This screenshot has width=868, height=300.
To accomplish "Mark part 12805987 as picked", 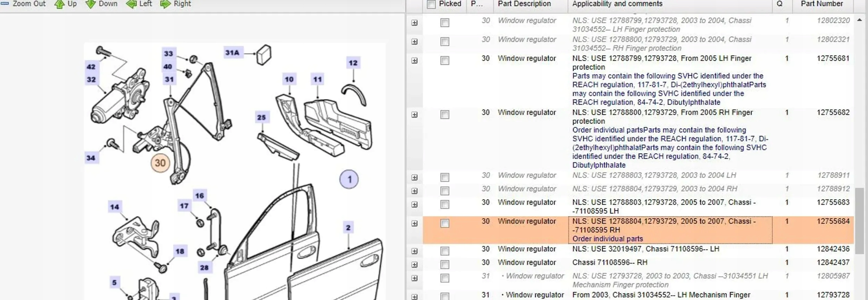I will 445,278.
